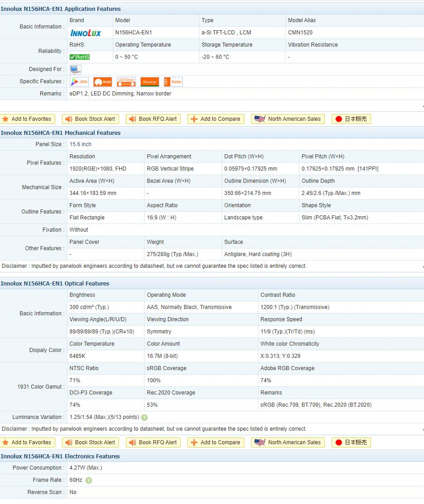Click the green RoHS compliance badge

click(x=80, y=57)
